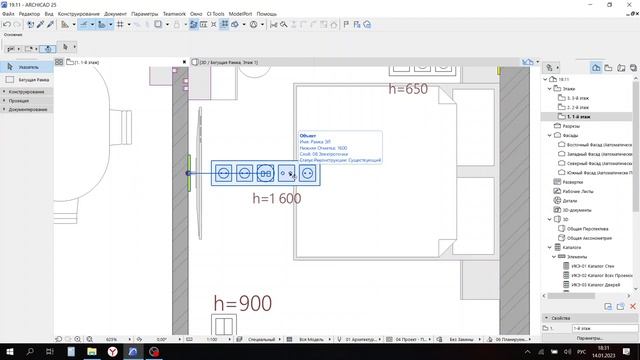Select the View Map folder icon

coord(608,68)
